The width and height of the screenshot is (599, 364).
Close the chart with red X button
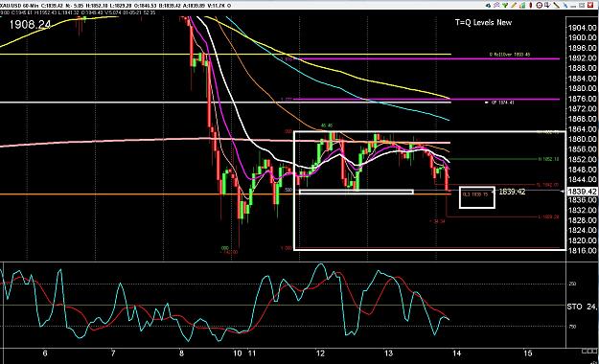[x=590, y=6]
